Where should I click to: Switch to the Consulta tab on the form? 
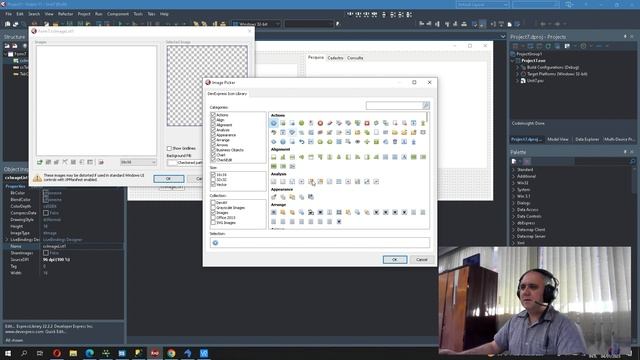[355, 58]
